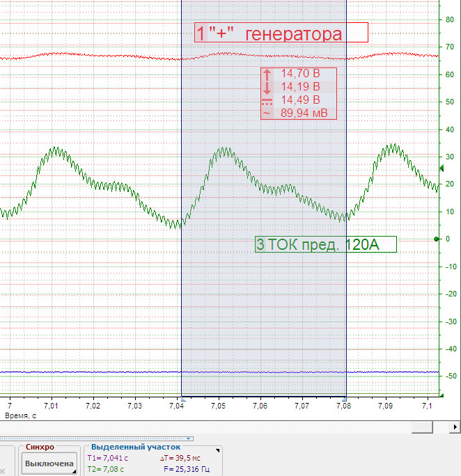Click the 7,09 time axis tick label
This screenshot has height=476, width=461.
pos(385,406)
